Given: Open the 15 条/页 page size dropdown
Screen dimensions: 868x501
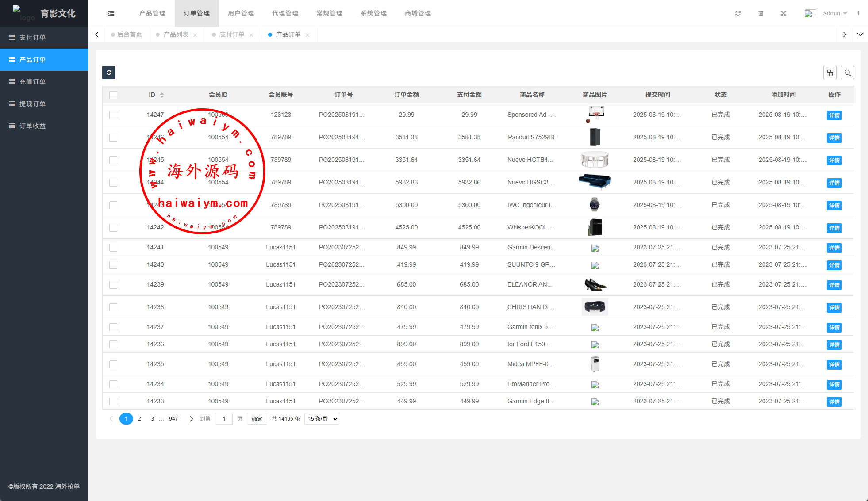Looking at the screenshot, I should (322, 419).
